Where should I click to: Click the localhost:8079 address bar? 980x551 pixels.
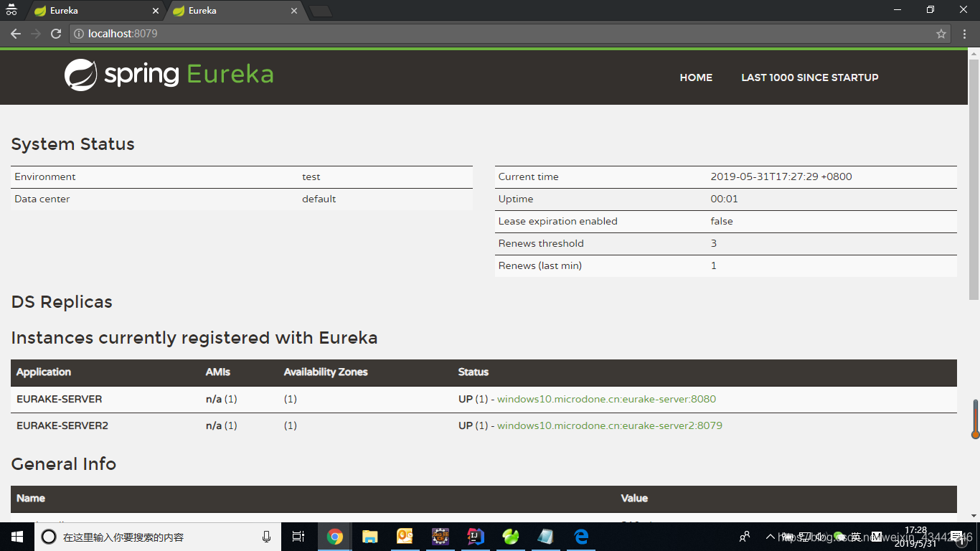(x=509, y=34)
